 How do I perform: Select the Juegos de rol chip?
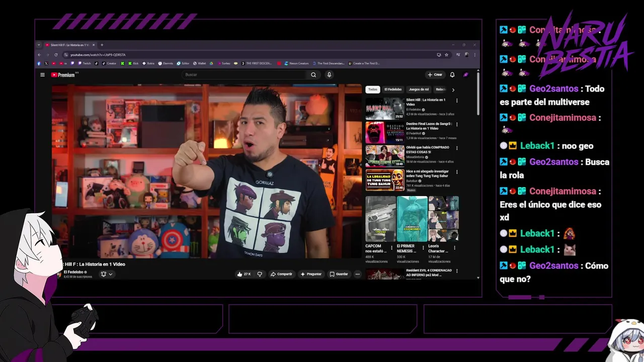[x=419, y=89]
